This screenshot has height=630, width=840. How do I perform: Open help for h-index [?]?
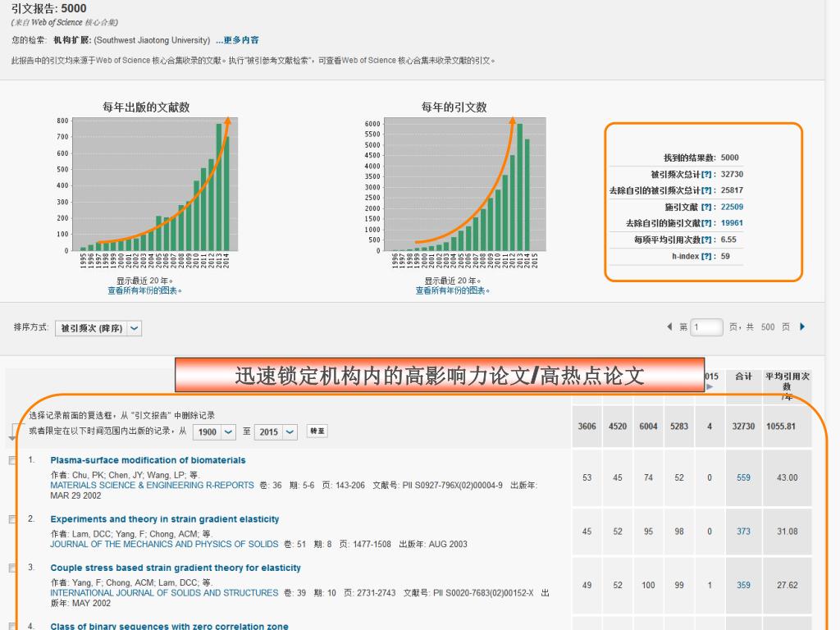(707, 256)
